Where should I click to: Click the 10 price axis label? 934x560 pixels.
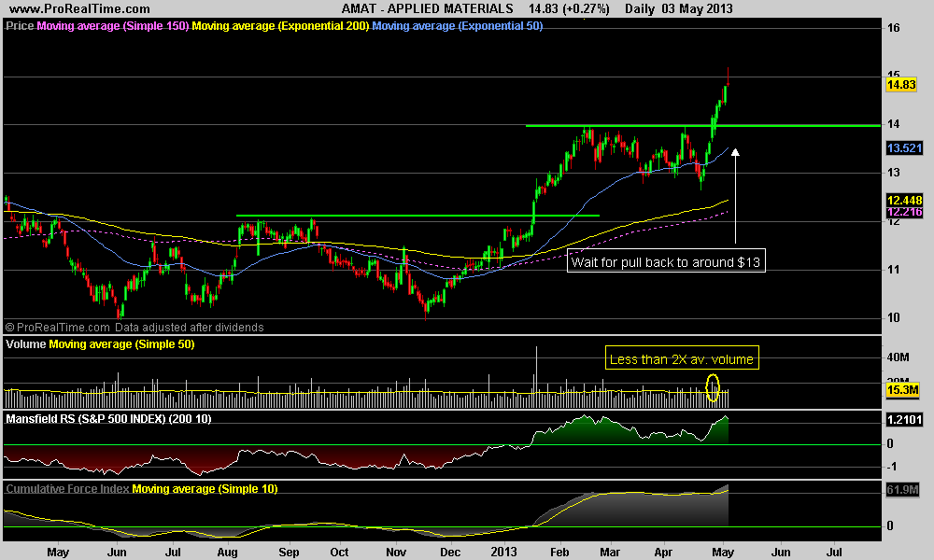[x=894, y=317]
